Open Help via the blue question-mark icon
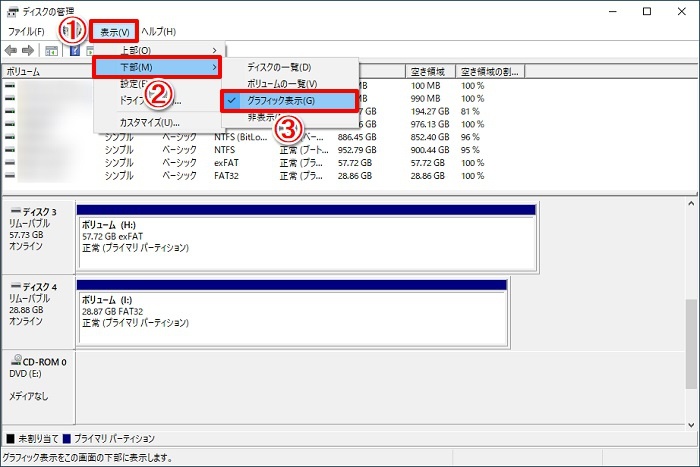Viewport: 700px width, 467px height. coord(75,50)
